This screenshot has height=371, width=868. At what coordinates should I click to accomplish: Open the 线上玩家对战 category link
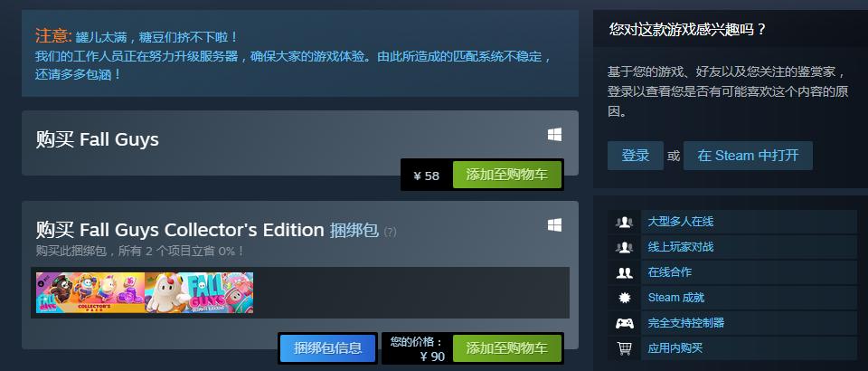[x=680, y=247]
